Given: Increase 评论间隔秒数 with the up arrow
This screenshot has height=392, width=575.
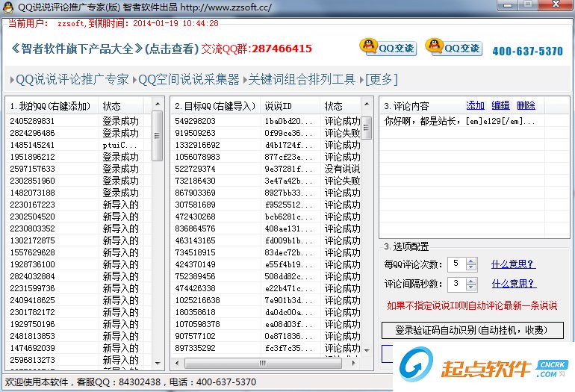Looking at the screenshot, I should point(471,281).
